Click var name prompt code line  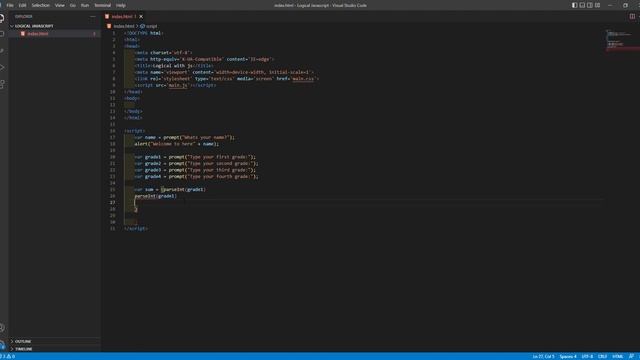185,137
